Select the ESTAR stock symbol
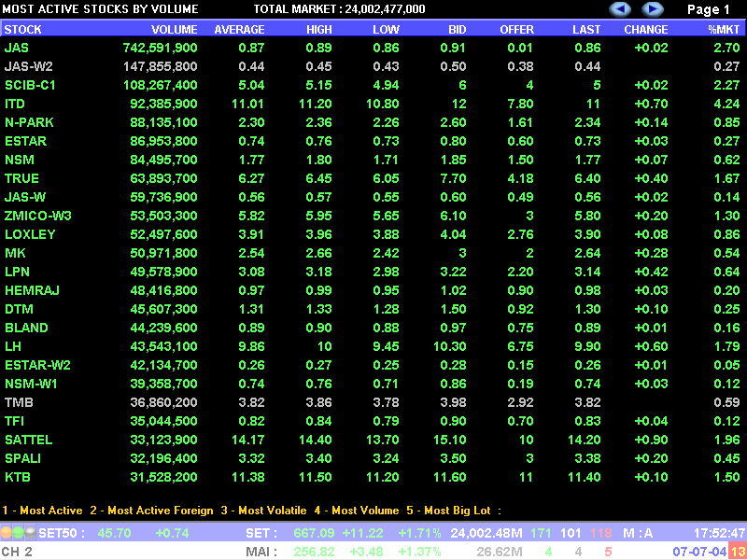747x560 pixels. [26, 141]
